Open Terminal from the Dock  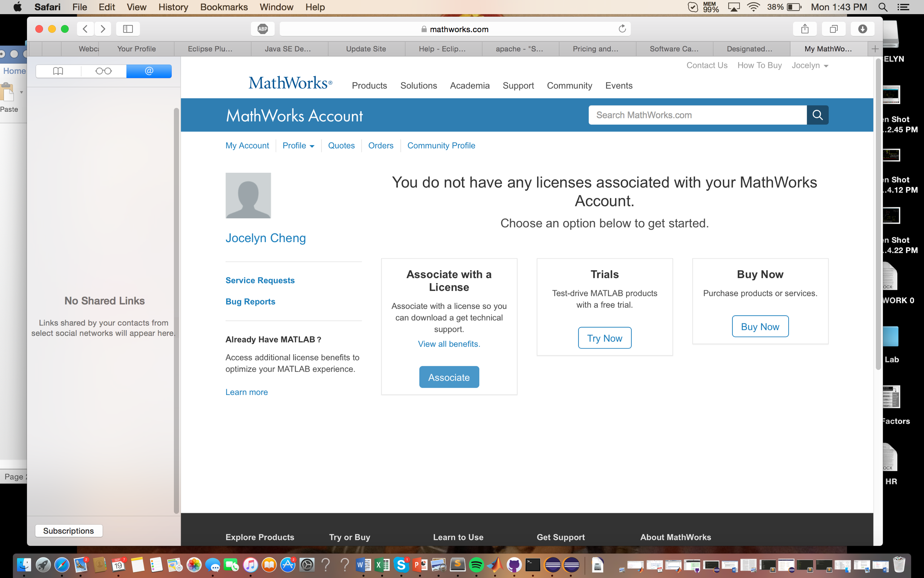(x=533, y=565)
